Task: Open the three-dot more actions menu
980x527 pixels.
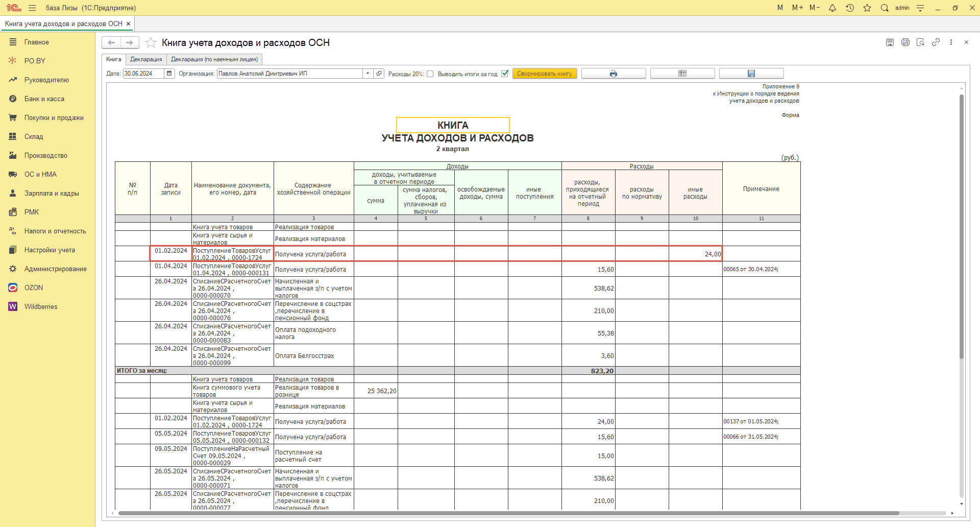Action: (951, 42)
